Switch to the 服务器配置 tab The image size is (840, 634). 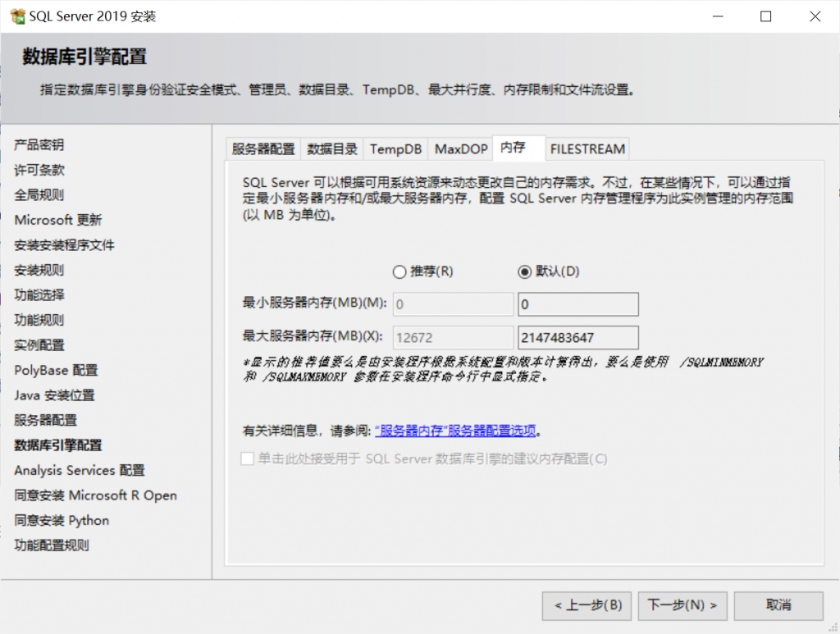pyautogui.click(x=263, y=148)
